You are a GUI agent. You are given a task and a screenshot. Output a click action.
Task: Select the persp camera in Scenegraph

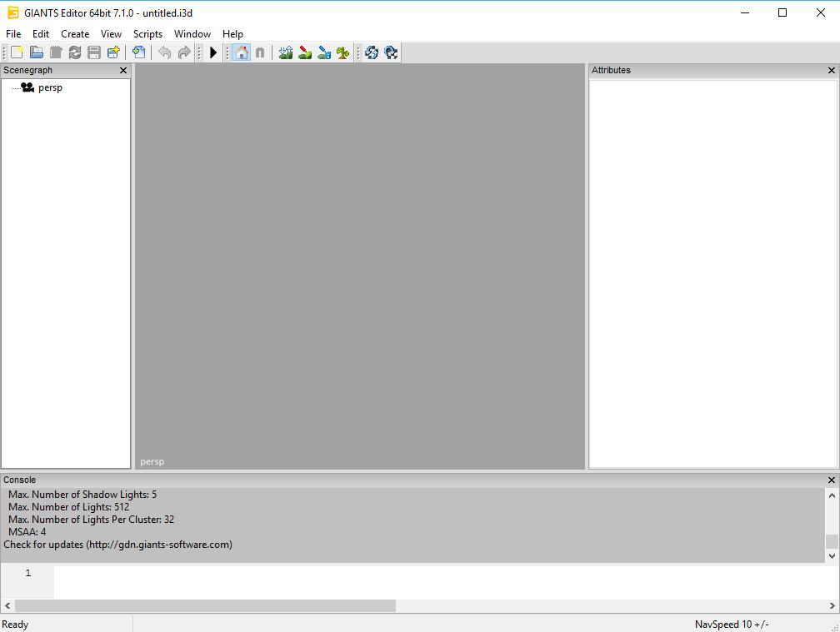[x=50, y=87]
